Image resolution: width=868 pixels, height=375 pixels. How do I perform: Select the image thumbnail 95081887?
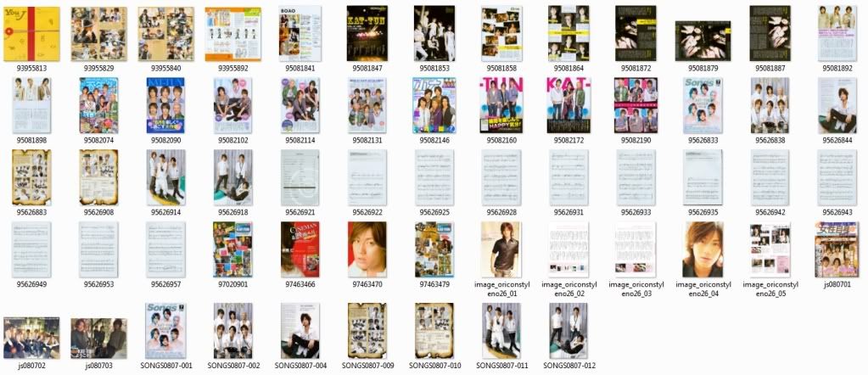[x=770, y=33]
